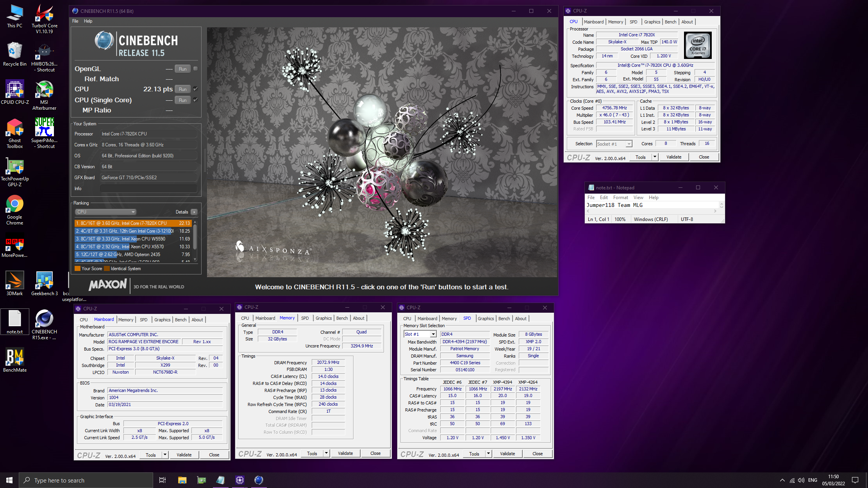Screen dimensions: 868x488
Task: Open notification center icon
Action: pos(855,480)
